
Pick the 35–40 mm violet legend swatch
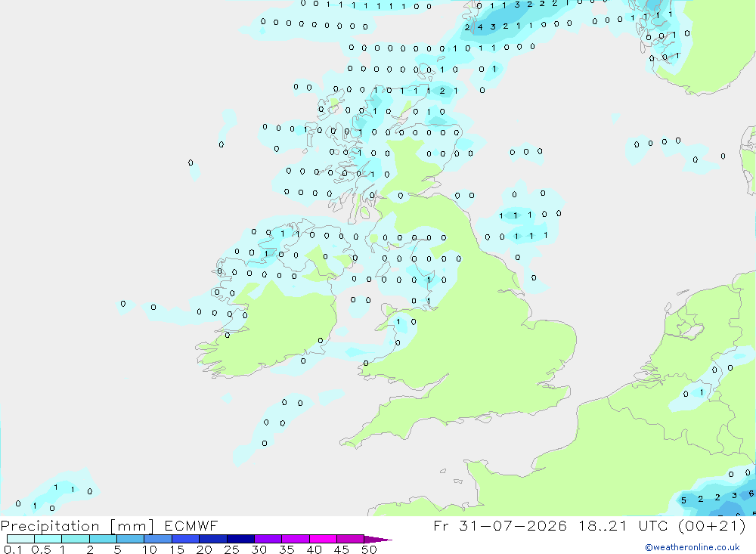[x=296, y=539]
